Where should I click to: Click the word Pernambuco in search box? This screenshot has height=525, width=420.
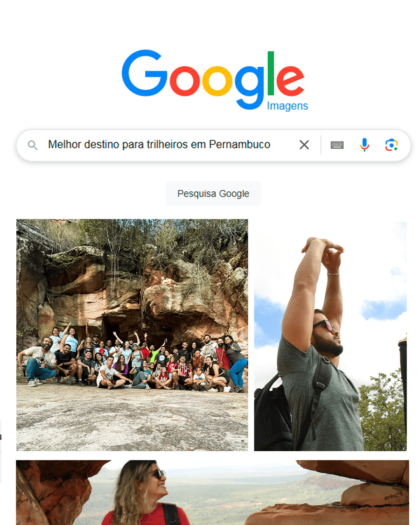click(239, 144)
